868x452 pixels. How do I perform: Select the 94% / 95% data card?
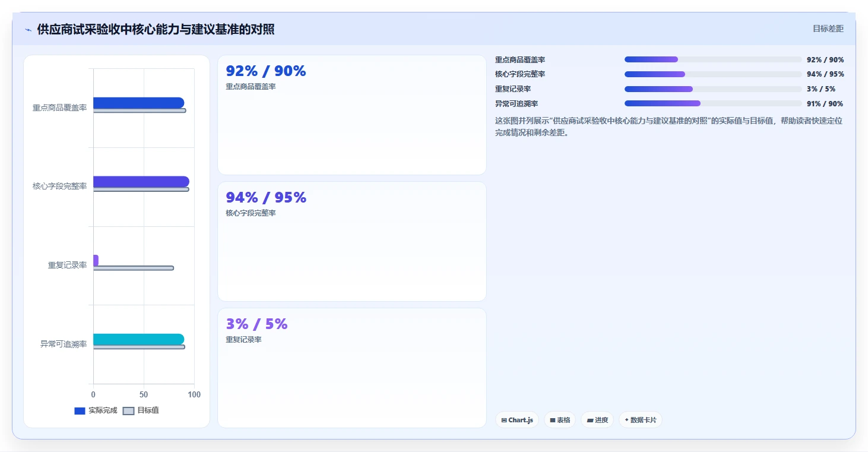[x=352, y=242]
